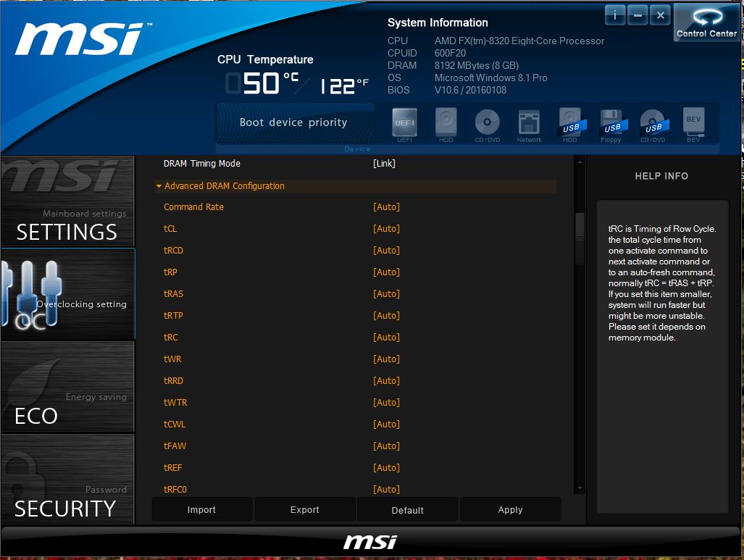Screen dimensions: 744x560
Task: Change tRRD [Auto] value
Action: coord(386,380)
